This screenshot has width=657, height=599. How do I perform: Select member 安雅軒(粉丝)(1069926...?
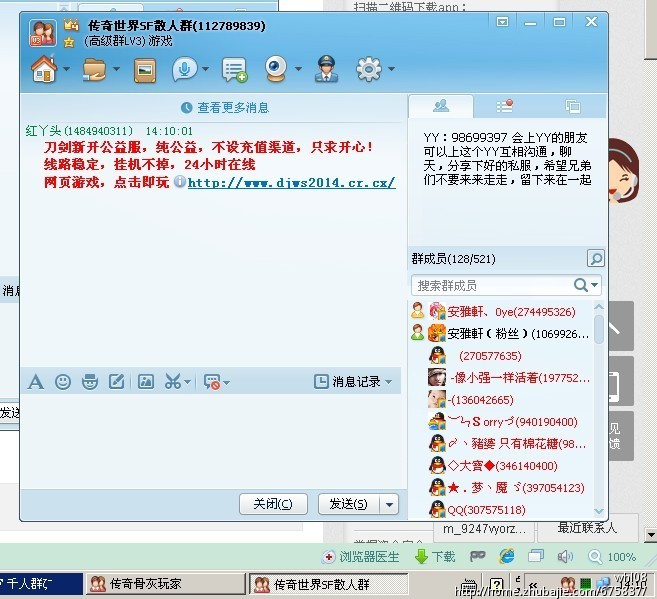(501, 334)
